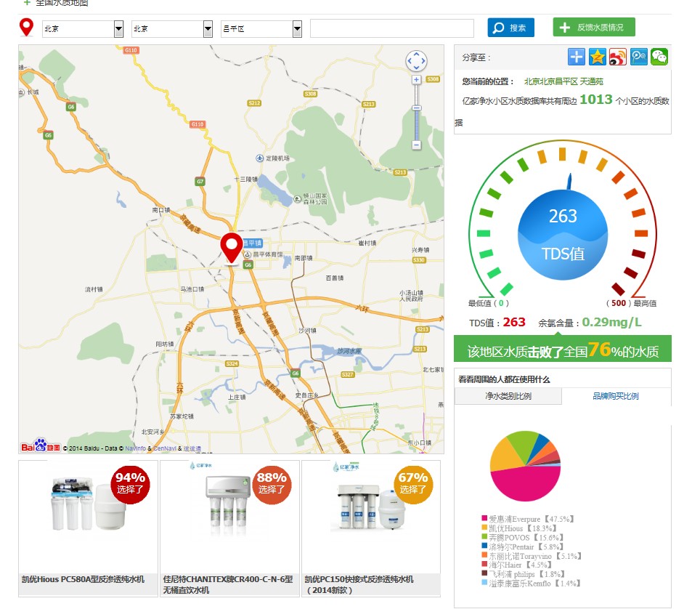Click the 南口镇 label on the map
This screenshot has height=609, width=700.
(161, 210)
